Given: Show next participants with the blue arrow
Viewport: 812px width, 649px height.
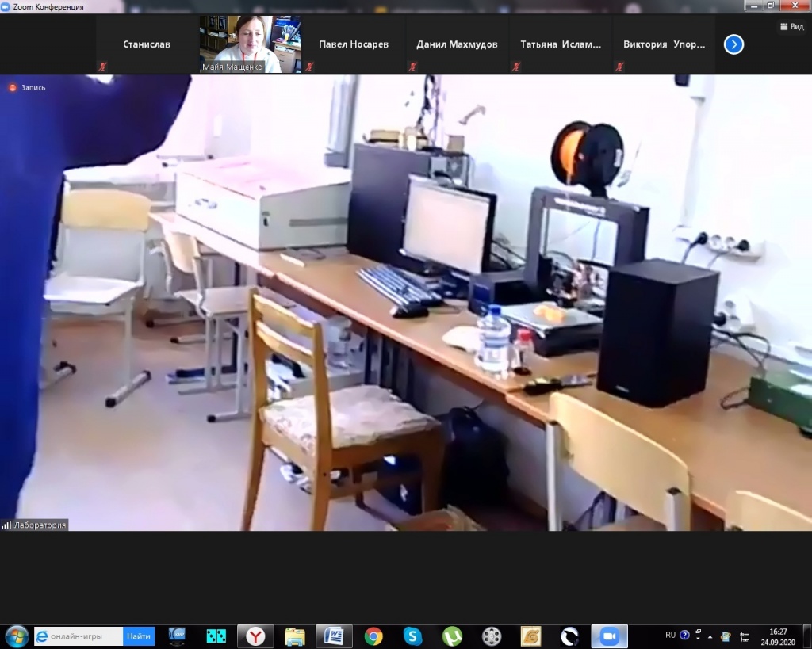Looking at the screenshot, I should [x=733, y=44].
